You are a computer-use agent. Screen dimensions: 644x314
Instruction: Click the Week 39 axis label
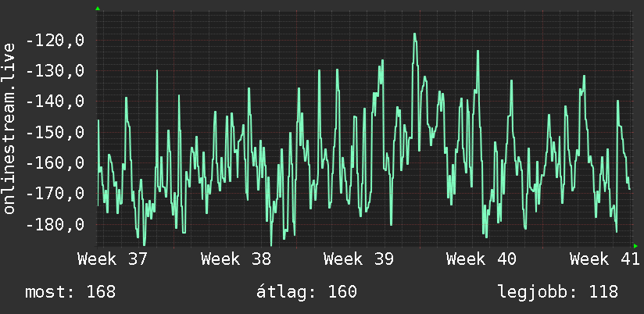click(359, 259)
